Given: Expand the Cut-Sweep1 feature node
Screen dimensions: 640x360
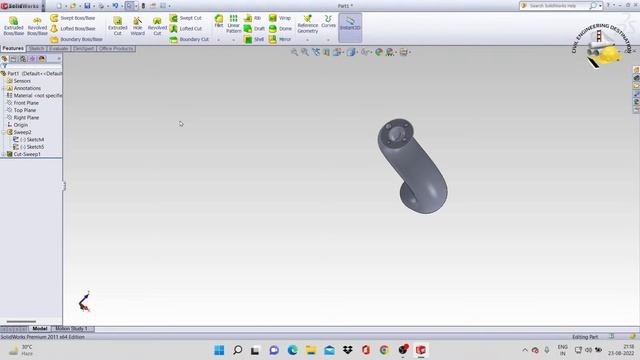Looking at the screenshot, I should 3,154.
